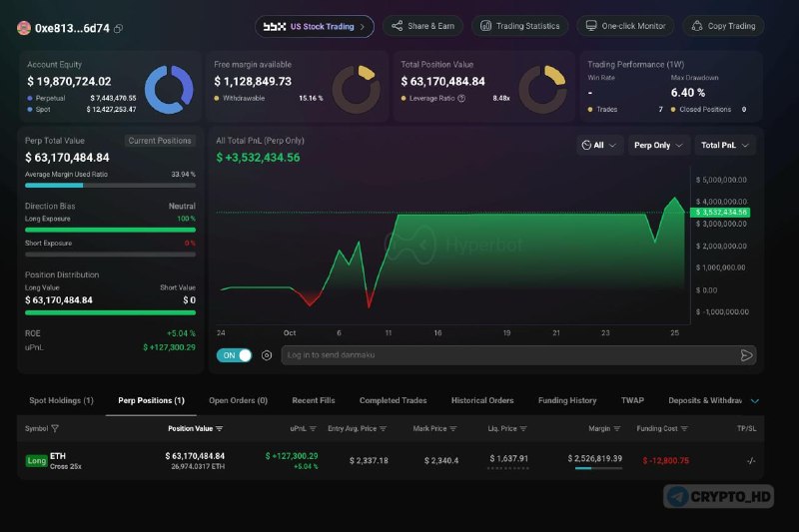
Task: Click the Free margin donut chart
Action: point(357,90)
